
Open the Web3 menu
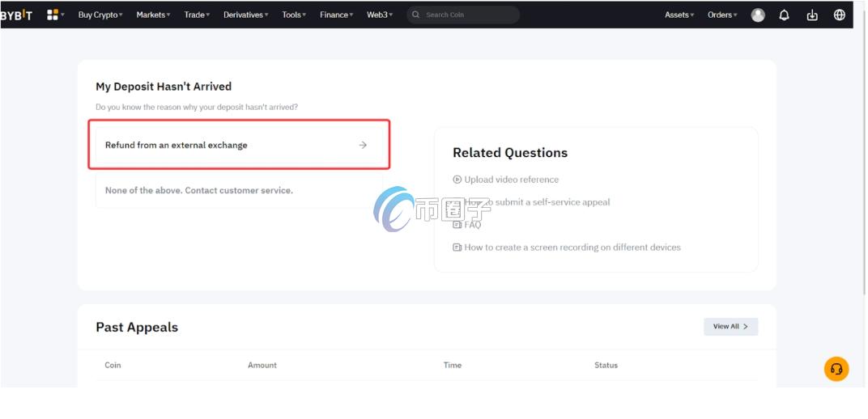tap(379, 15)
